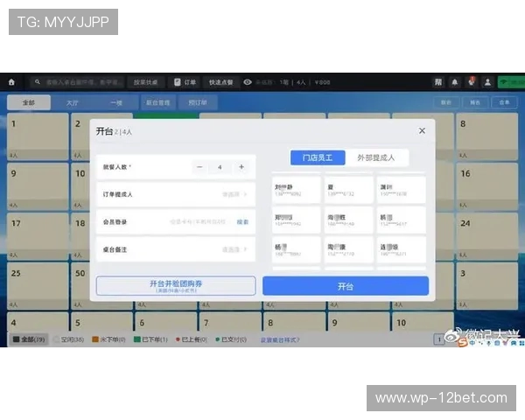525x420 pixels.
Task: Click page number 1 button in status bar
Action: 439,339
